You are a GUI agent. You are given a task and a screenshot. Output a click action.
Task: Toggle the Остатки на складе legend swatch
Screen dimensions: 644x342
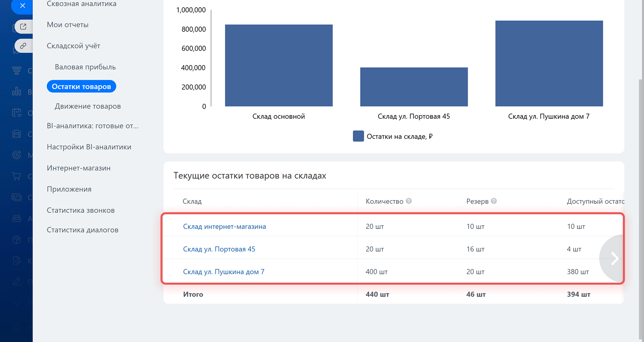pos(358,136)
